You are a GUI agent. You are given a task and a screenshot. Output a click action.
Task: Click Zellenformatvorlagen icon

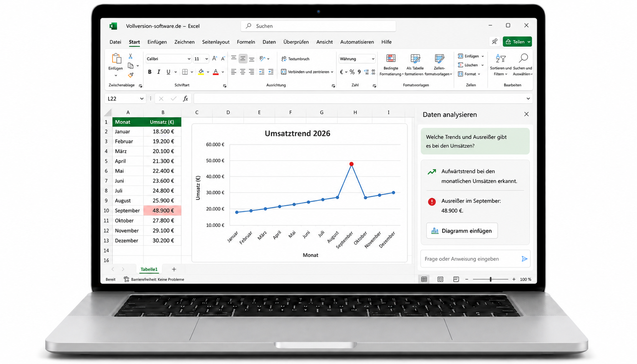tap(439, 58)
